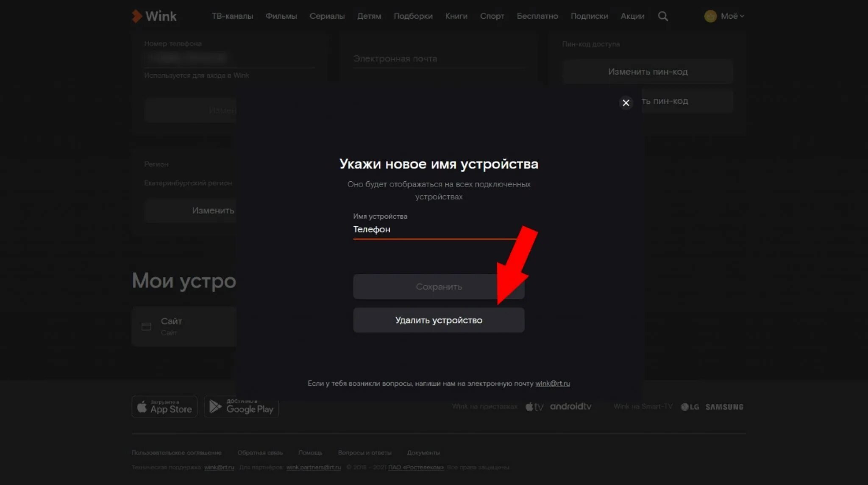Open the ТВ-каналы menu item
Screen dimensions: 868x485
pos(232,16)
